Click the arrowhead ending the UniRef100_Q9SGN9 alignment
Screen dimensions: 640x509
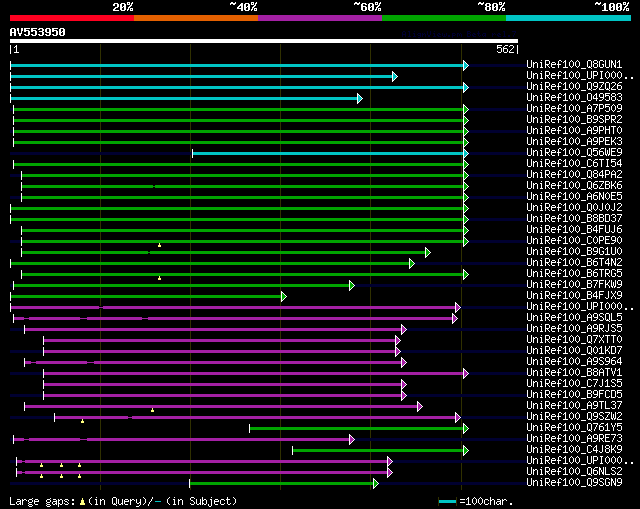pyautogui.click(x=376, y=484)
